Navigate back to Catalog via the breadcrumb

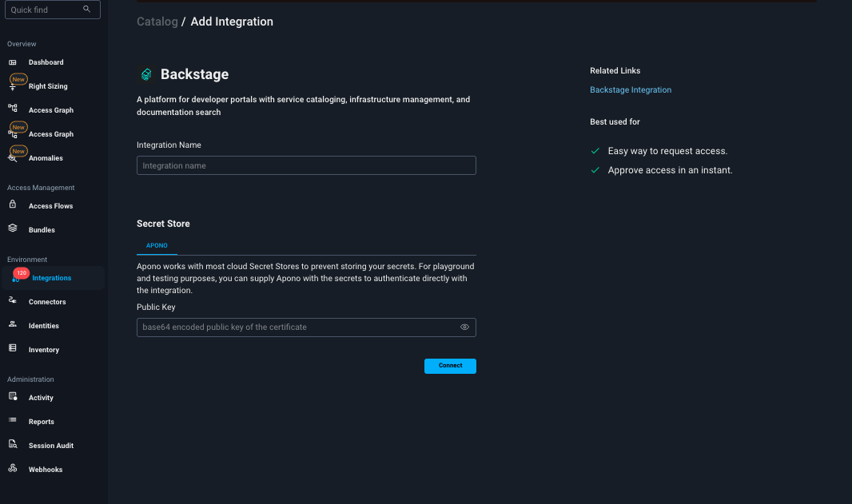tap(157, 22)
